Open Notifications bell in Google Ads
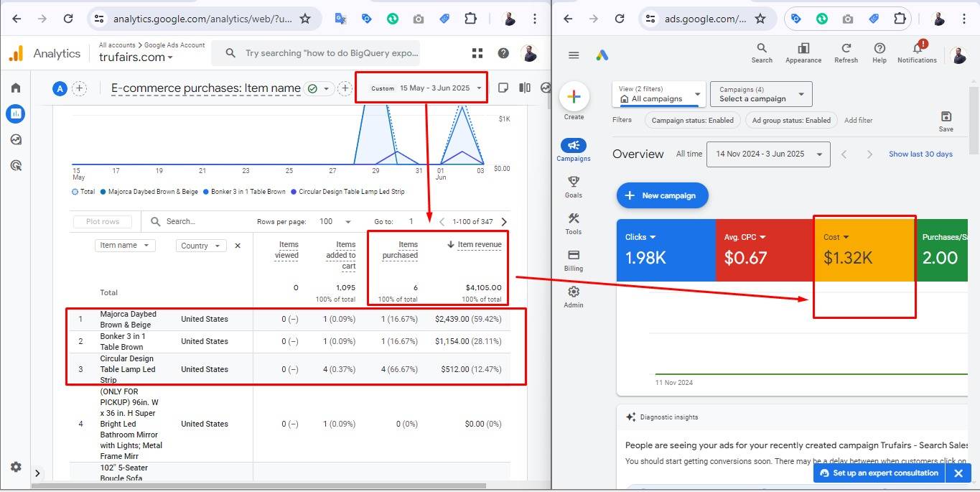The width and height of the screenshot is (980, 492). pos(917,52)
